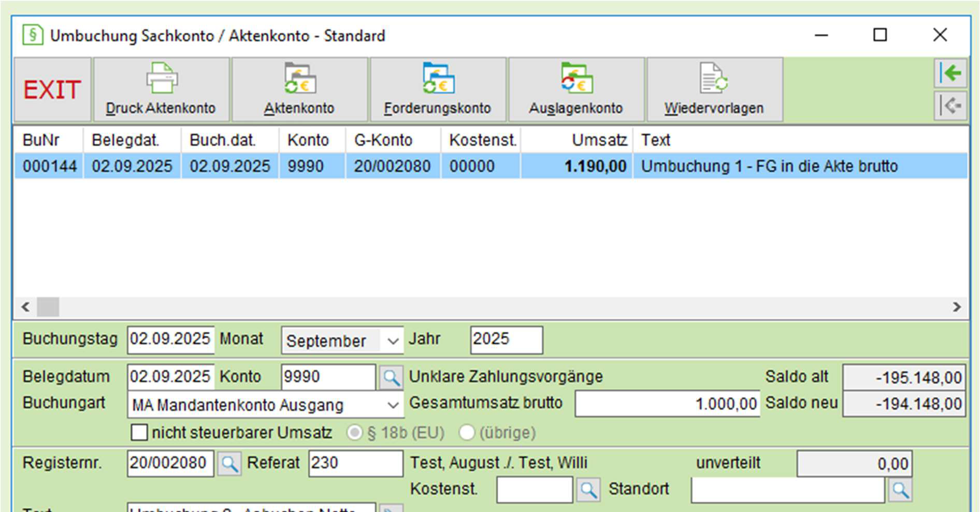Select the § 18b (EU) radio button
The height and width of the screenshot is (512, 980).
[x=354, y=432]
